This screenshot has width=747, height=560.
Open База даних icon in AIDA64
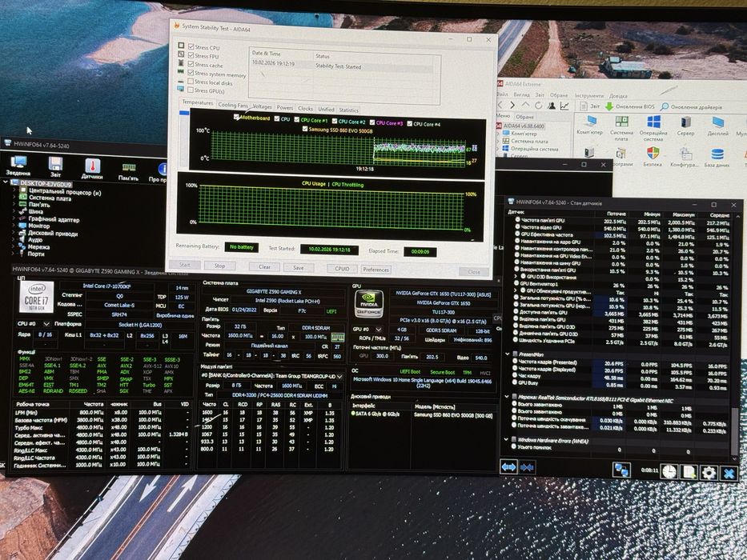click(717, 158)
